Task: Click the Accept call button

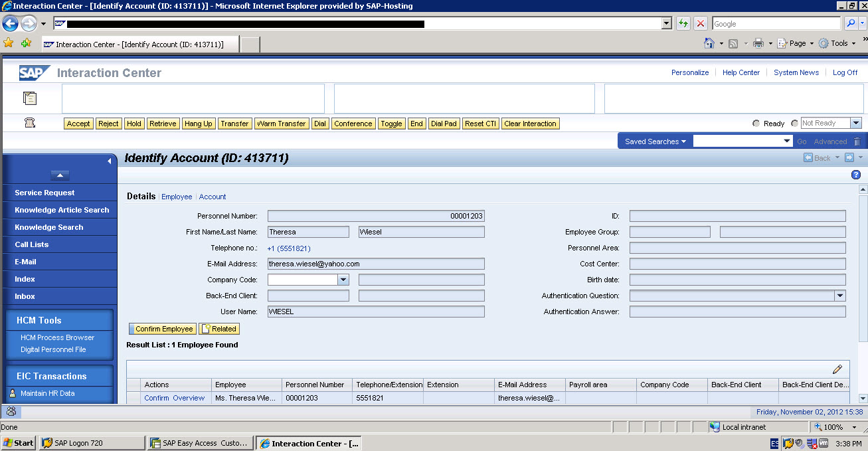Action: (x=78, y=124)
